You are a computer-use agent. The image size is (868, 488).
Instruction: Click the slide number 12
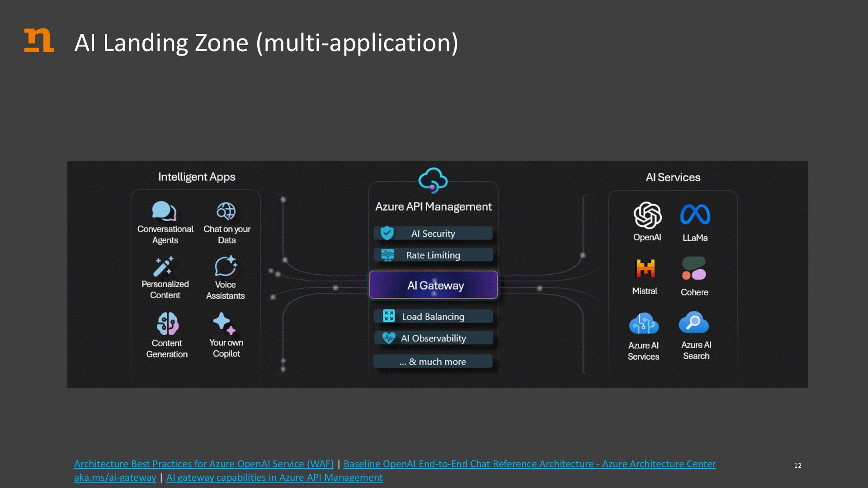click(798, 465)
